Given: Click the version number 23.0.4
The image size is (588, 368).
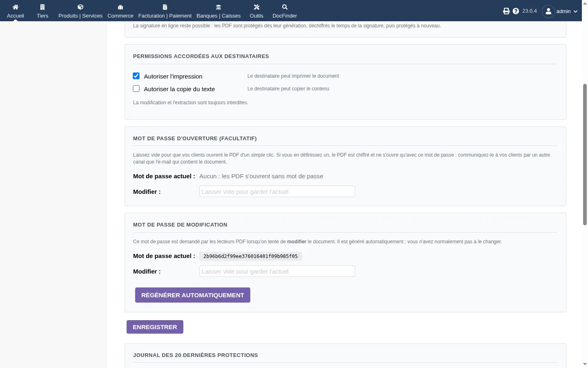Looking at the screenshot, I should coord(530,11).
